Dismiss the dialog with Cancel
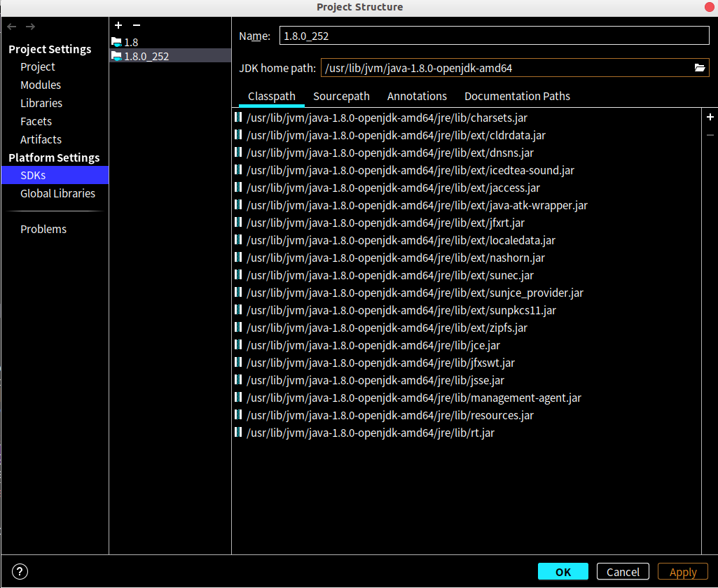 tap(622, 571)
